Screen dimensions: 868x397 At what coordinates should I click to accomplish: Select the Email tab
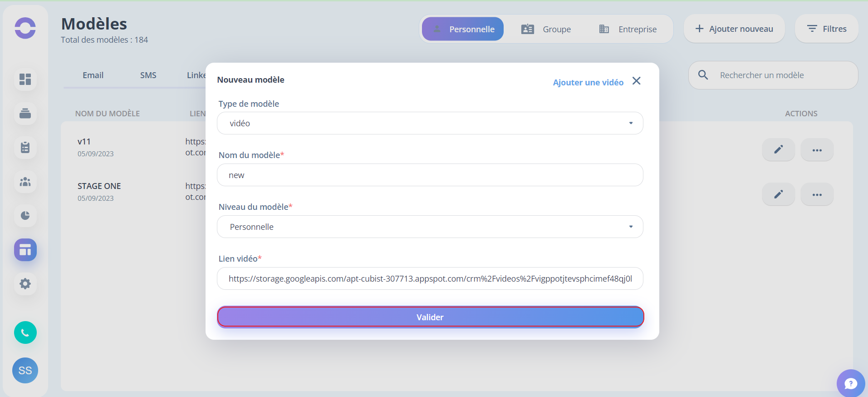[x=93, y=75]
